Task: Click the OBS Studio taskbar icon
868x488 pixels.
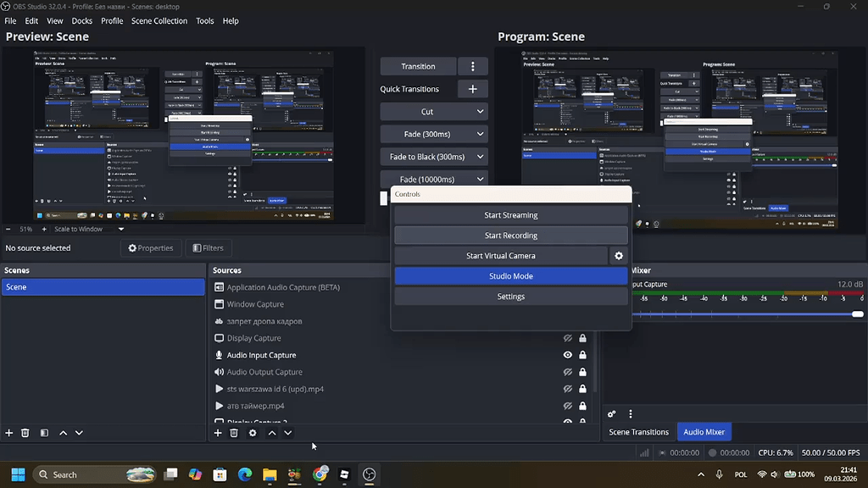Action: tap(370, 474)
